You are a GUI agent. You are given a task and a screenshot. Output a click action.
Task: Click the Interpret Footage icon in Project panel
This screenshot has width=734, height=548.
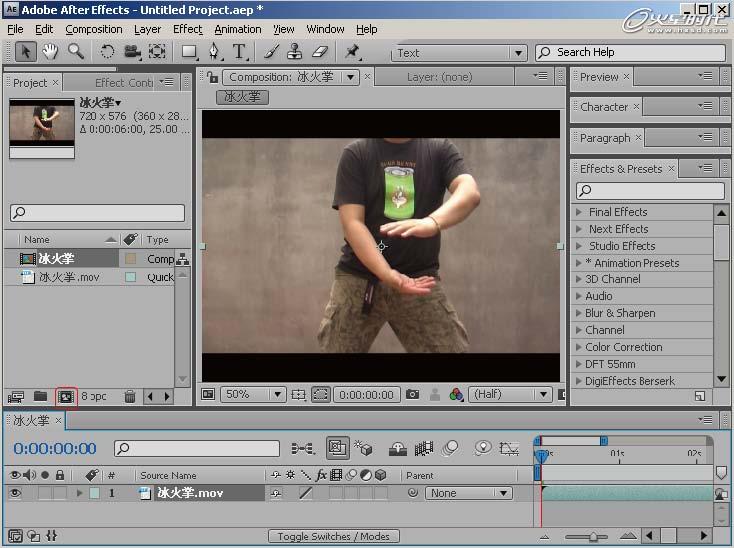(16, 397)
